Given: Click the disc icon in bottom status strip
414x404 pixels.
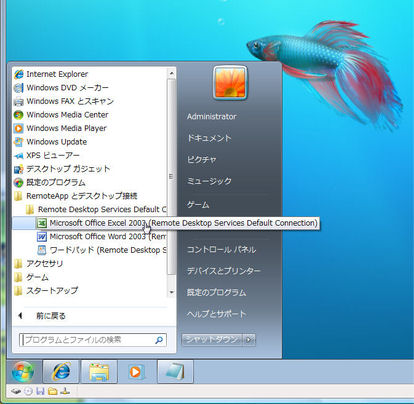Looking at the screenshot, I should click(x=29, y=391).
